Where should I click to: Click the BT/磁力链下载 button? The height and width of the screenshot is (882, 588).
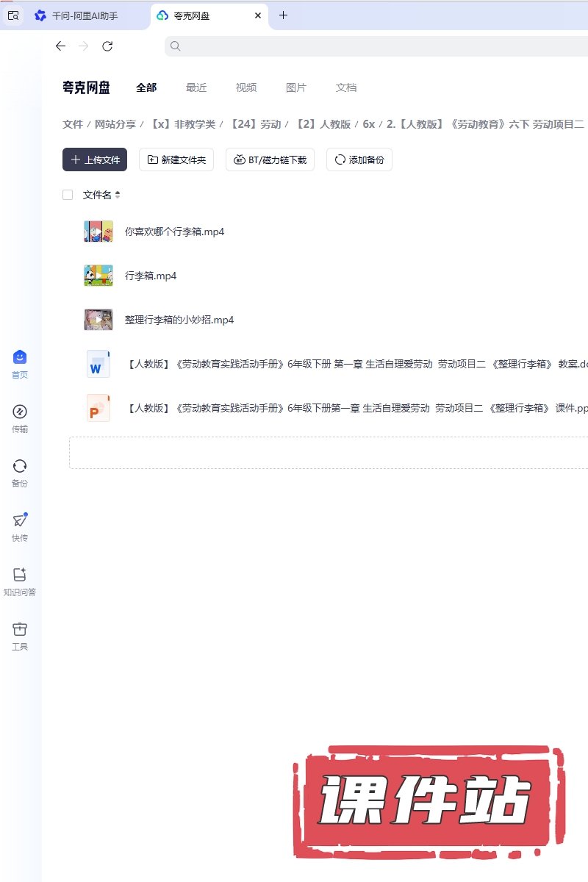point(270,159)
